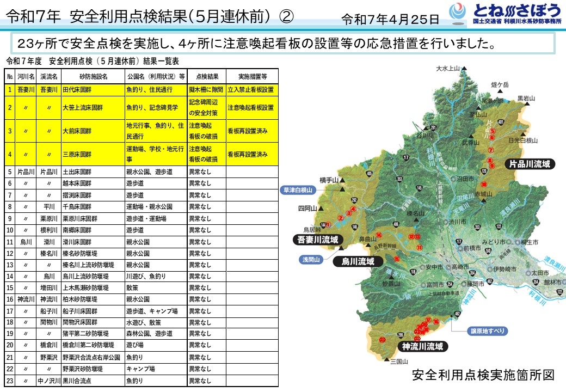Click the 三国山 label on the map
Viewport: 566px width, 392px height.
pos(399,362)
